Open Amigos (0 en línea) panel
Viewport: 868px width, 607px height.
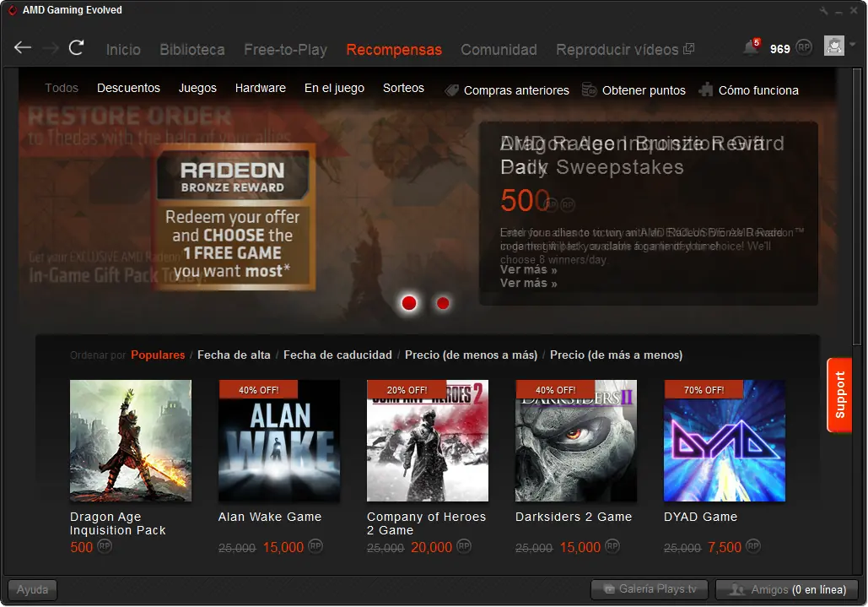click(787, 589)
